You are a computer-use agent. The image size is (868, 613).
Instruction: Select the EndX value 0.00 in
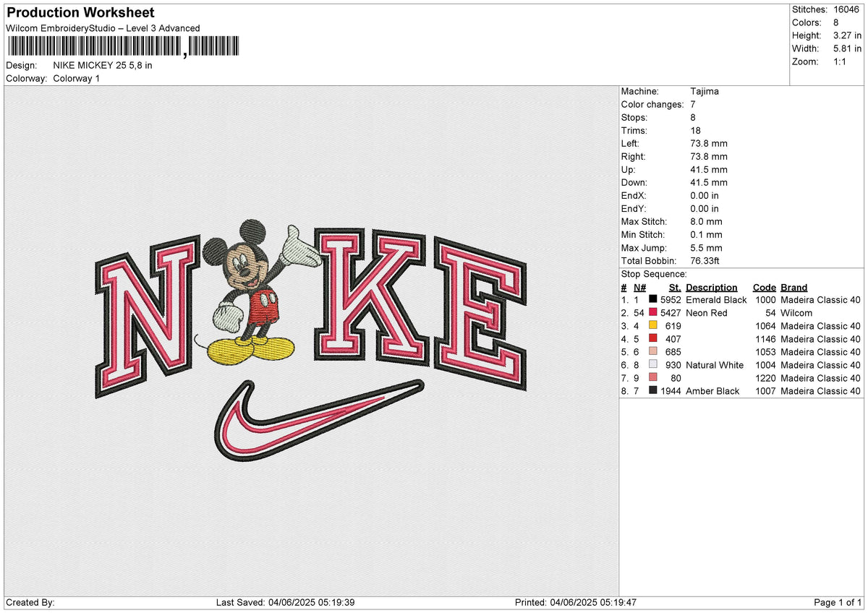(705, 196)
